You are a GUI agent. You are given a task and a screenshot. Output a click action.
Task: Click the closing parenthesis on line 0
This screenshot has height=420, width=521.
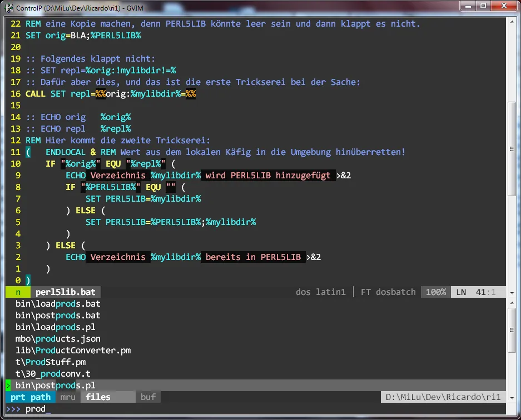(28, 280)
